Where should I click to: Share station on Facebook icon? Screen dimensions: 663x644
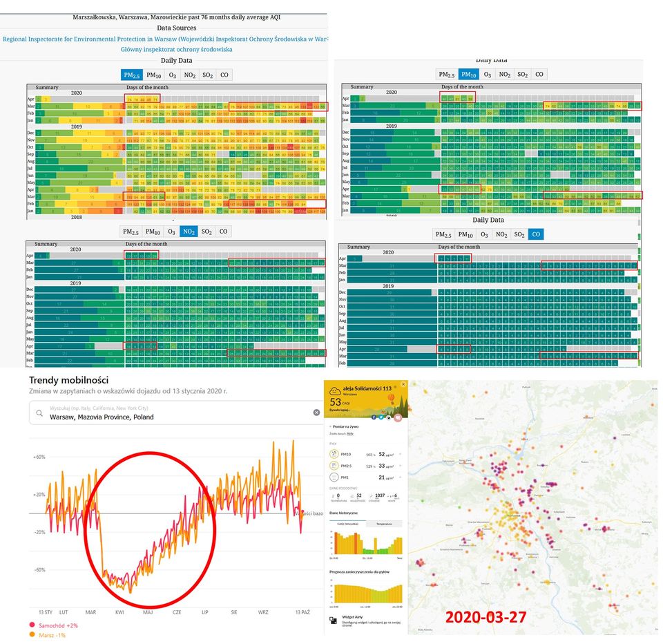374,417
